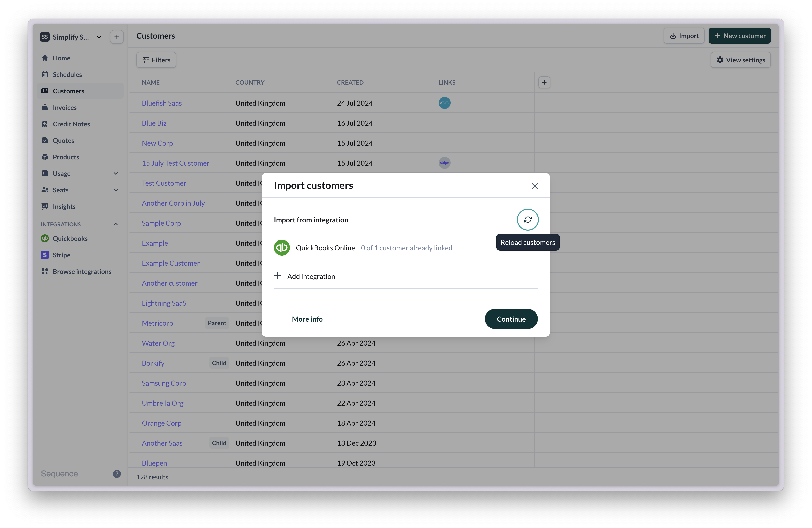Click the Insights sidebar icon
Image resolution: width=812 pixels, height=528 pixels.
[45, 207]
